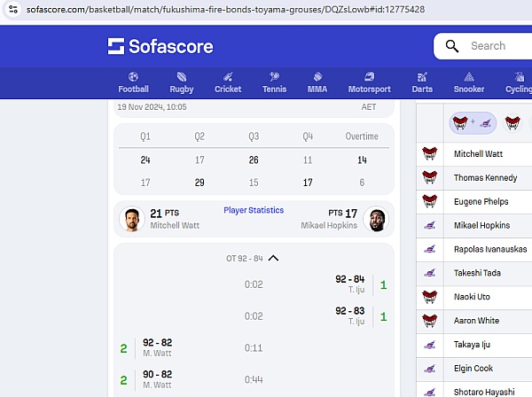Open Mikael Hopkins in player list
This screenshot has width=532, height=397.
[481, 225]
